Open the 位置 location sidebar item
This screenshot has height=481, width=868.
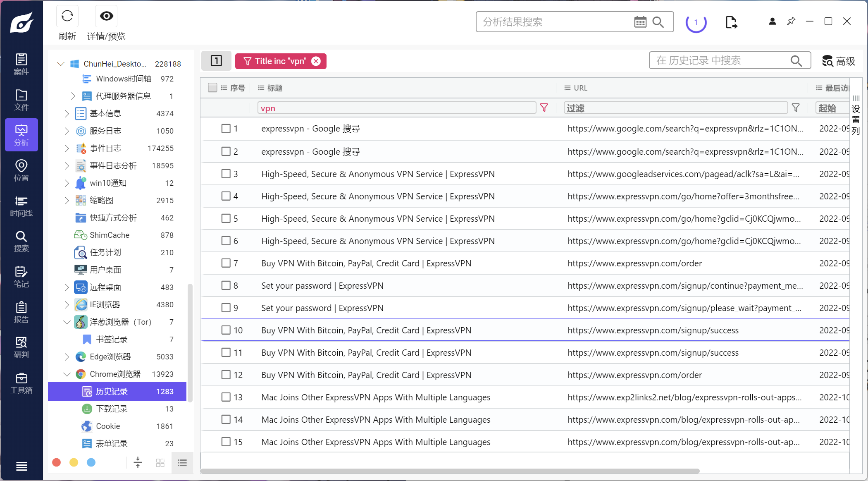tap(21, 170)
